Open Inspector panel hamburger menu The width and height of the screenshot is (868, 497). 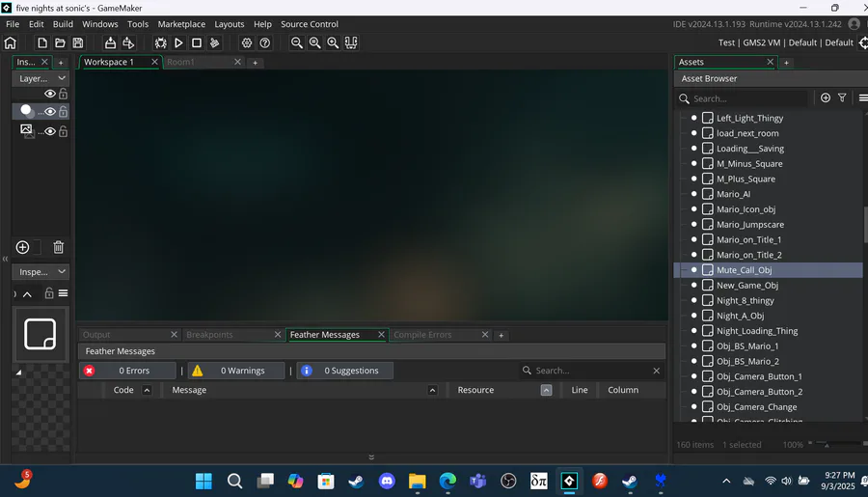[x=63, y=293]
